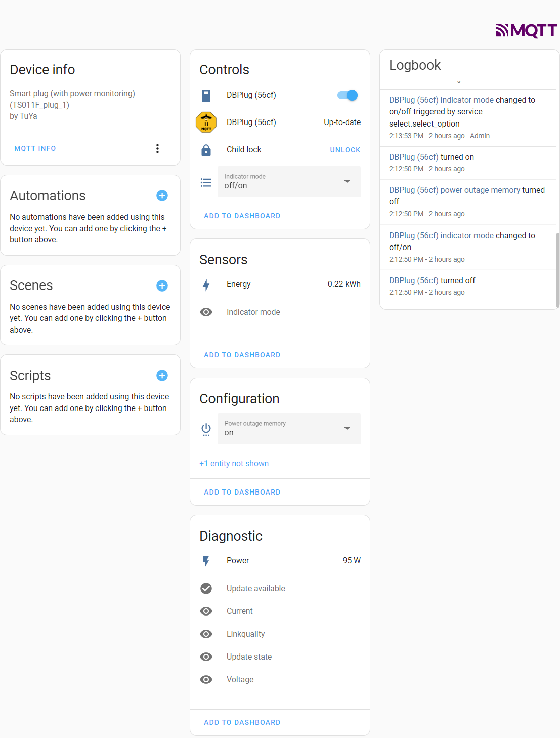Click the smart plug icon next to DBPlug switch
This screenshot has height=738, width=560.
tap(206, 95)
